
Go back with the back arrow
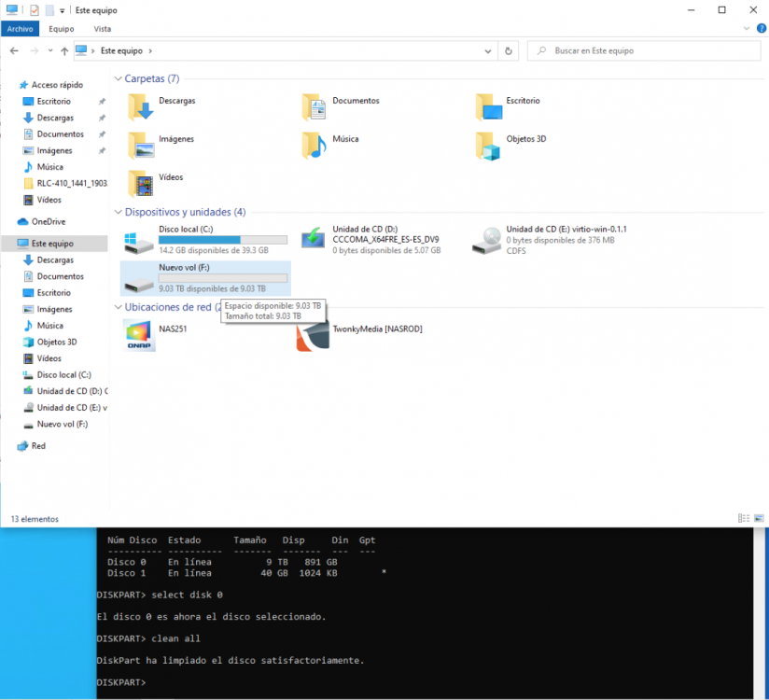click(14, 51)
